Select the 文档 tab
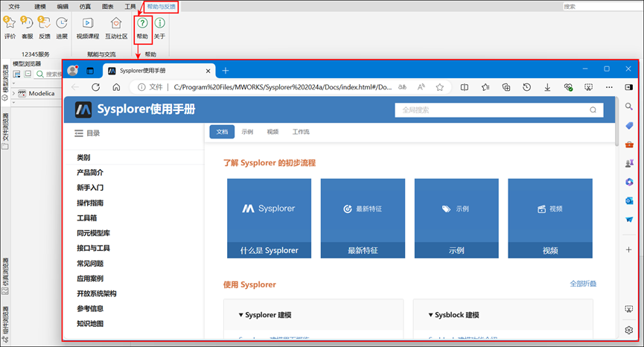The width and height of the screenshot is (644, 347). [x=222, y=132]
